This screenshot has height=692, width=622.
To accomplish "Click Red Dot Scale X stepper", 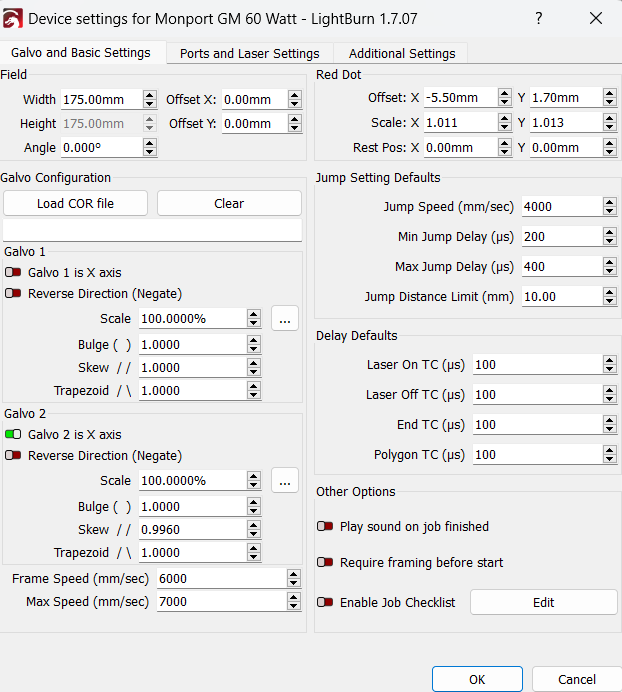I will click(x=504, y=122).
